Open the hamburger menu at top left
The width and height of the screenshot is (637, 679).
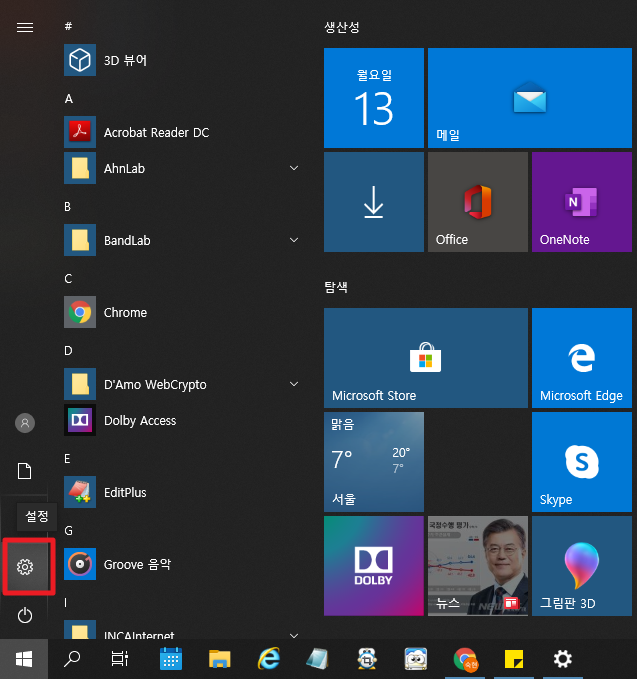25,27
